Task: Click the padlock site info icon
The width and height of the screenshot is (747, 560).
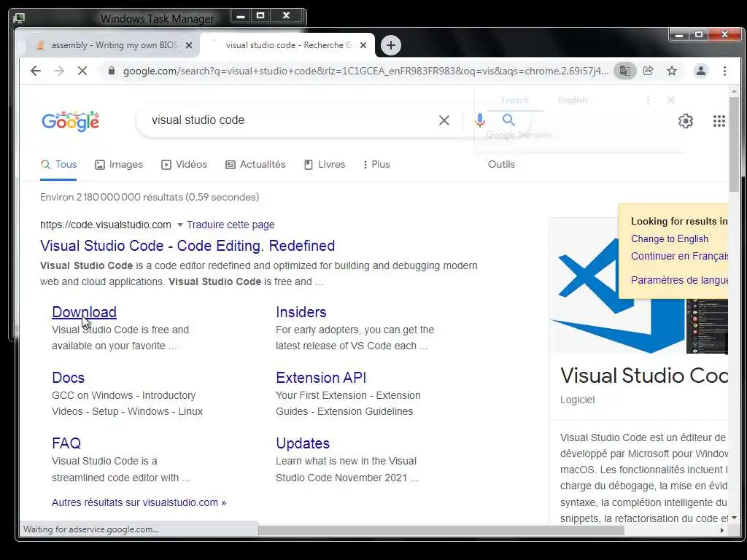Action: [112, 71]
